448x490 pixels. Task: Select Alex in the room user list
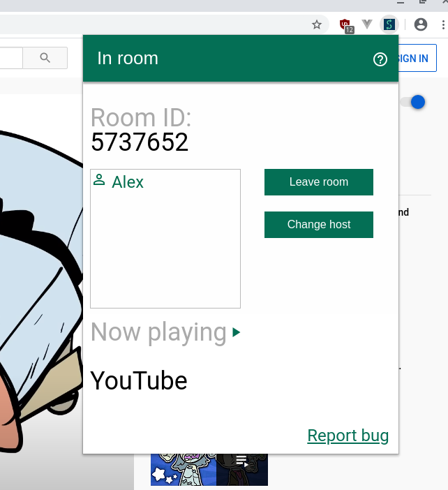click(128, 182)
